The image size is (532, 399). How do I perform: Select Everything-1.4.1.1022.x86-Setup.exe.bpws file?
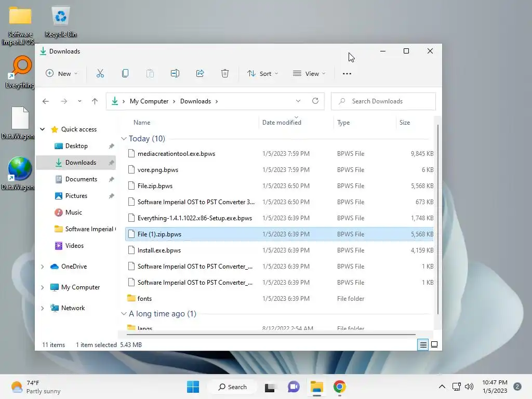point(279,218)
